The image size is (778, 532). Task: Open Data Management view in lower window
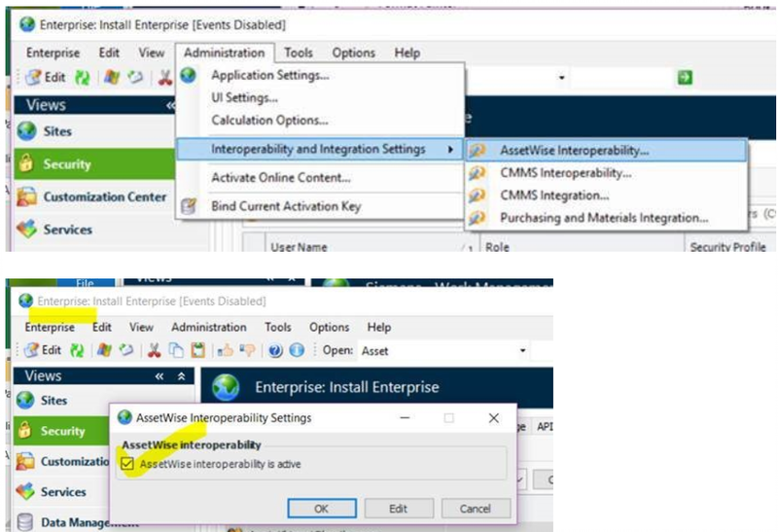[75, 522]
